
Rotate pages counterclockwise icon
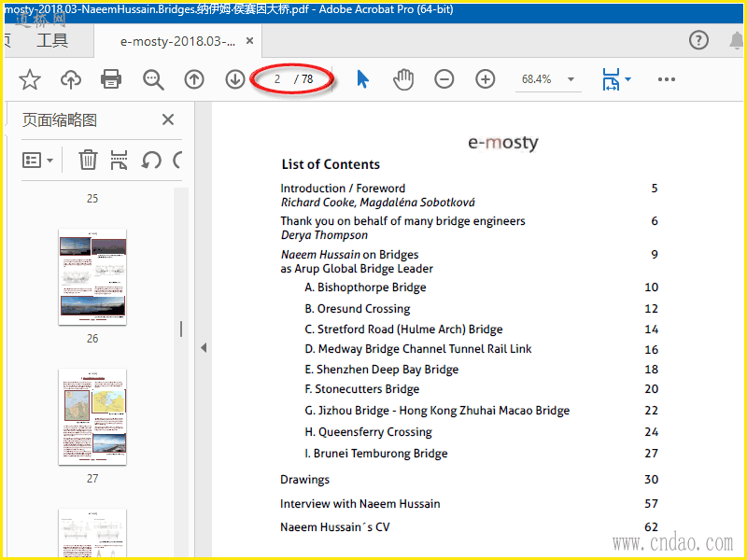point(151,160)
